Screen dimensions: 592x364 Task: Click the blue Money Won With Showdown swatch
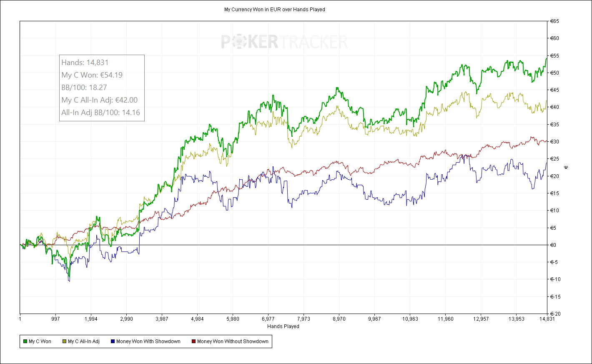113,341
